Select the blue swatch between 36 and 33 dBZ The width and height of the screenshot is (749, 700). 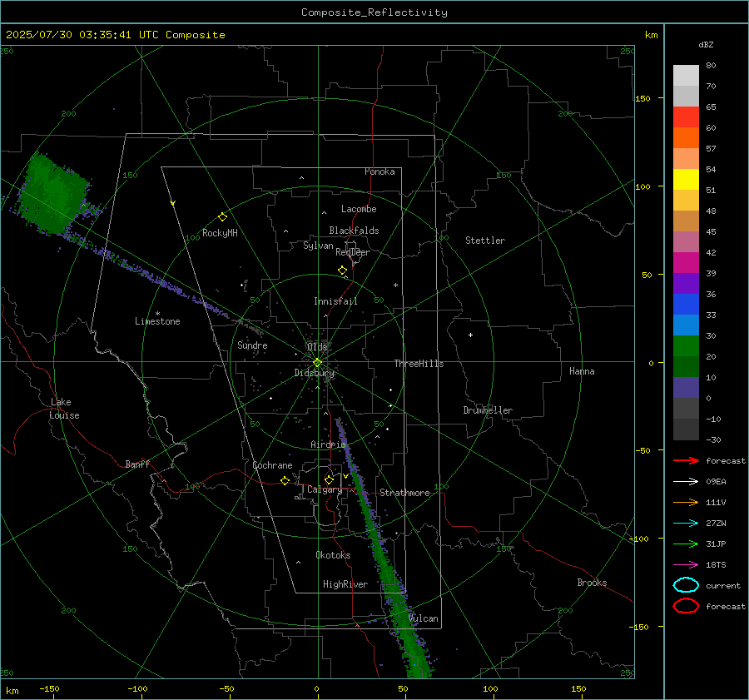pyautogui.click(x=686, y=305)
